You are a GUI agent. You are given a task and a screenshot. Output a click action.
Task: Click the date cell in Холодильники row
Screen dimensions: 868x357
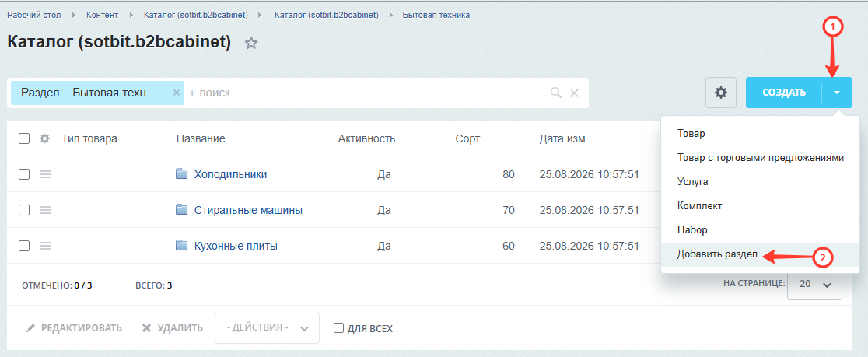pyautogui.click(x=590, y=174)
